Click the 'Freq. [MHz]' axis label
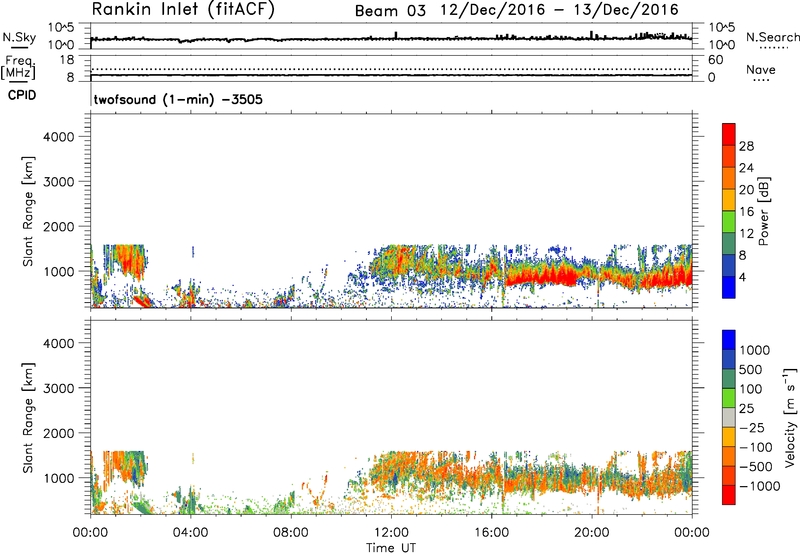The width and height of the screenshot is (800, 554). click(18, 67)
